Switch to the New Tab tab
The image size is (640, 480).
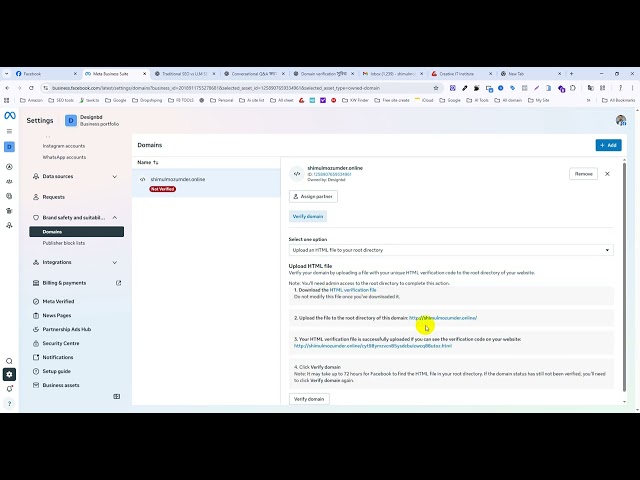point(531,74)
